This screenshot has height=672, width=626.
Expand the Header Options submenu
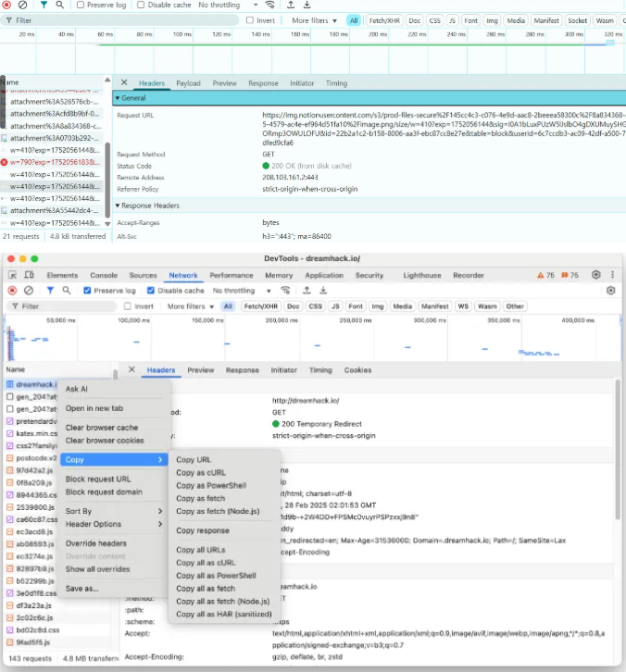coord(114,524)
